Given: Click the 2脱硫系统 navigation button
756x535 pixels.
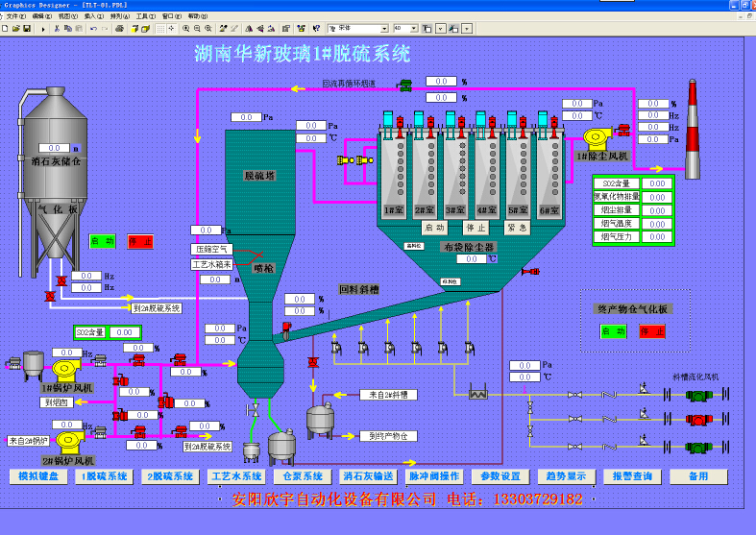Looking at the screenshot, I should (x=171, y=476).
